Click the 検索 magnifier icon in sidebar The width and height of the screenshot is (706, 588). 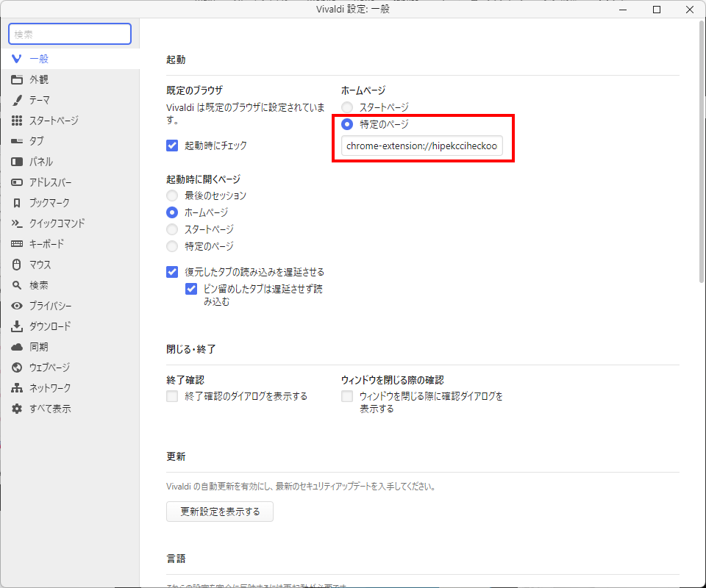coord(17,285)
